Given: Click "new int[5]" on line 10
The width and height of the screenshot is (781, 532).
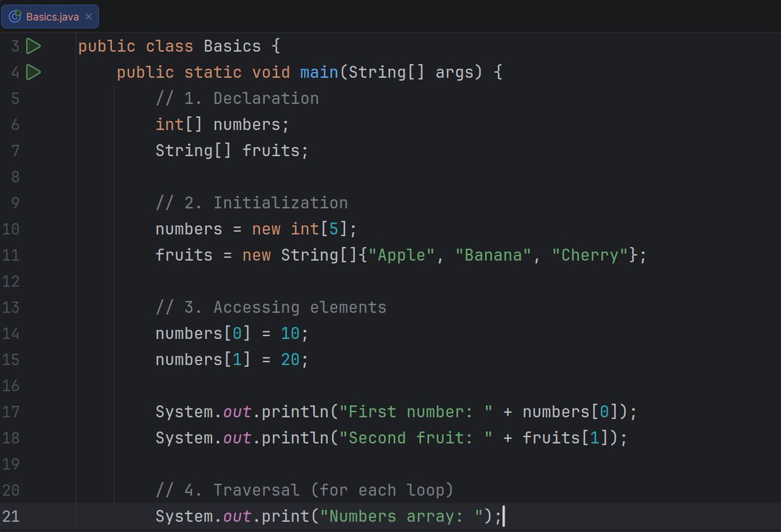Looking at the screenshot, I should pos(300,229).
